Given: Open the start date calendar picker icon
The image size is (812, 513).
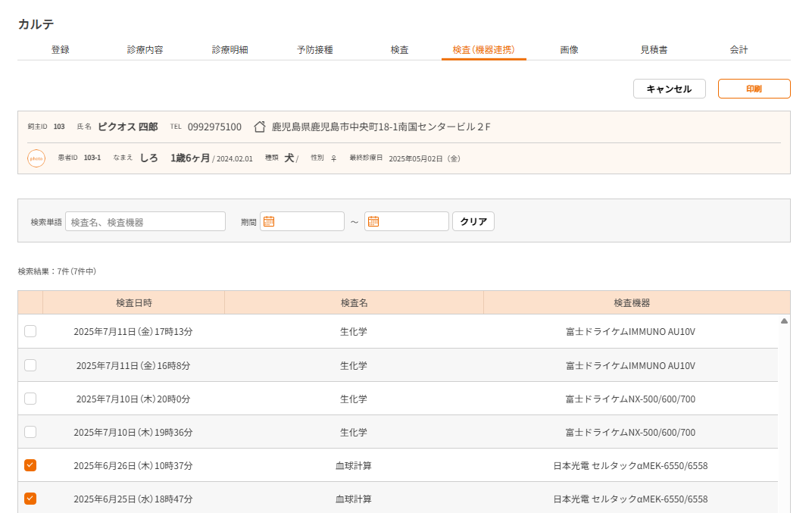Looking at the screenshot, I should 269,221.
